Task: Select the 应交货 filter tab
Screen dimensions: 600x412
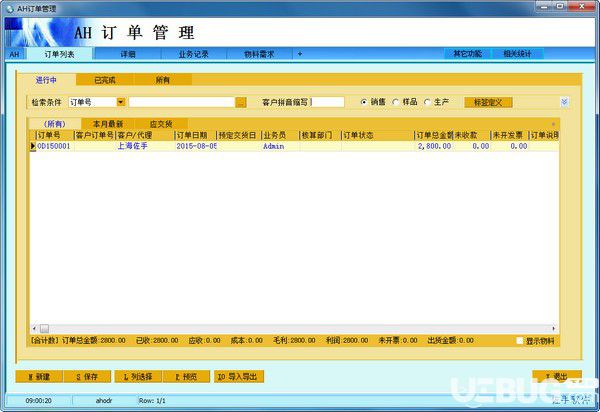Action: [x=161, y=124]
